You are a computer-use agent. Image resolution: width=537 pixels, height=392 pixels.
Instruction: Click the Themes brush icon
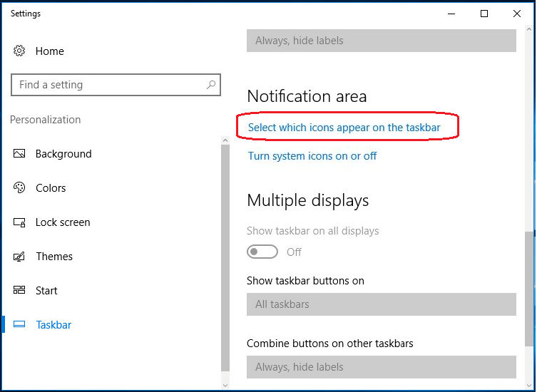click(x=20, y=257)
